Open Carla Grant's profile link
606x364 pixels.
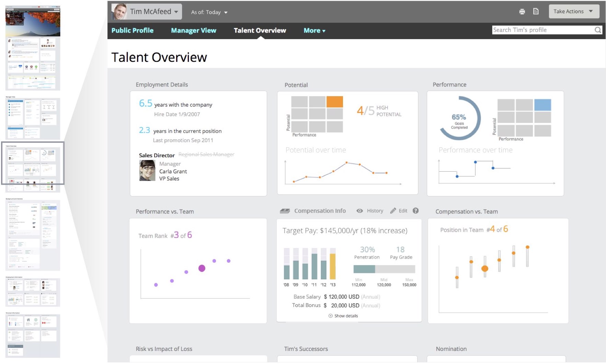coord(173,171)
